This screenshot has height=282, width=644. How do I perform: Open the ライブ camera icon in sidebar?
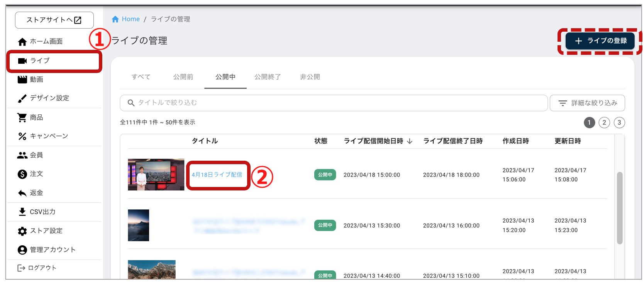[x=22, y=61]
